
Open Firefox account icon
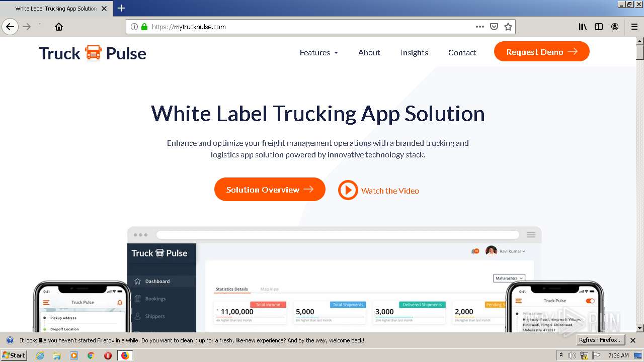pos(615,27)
